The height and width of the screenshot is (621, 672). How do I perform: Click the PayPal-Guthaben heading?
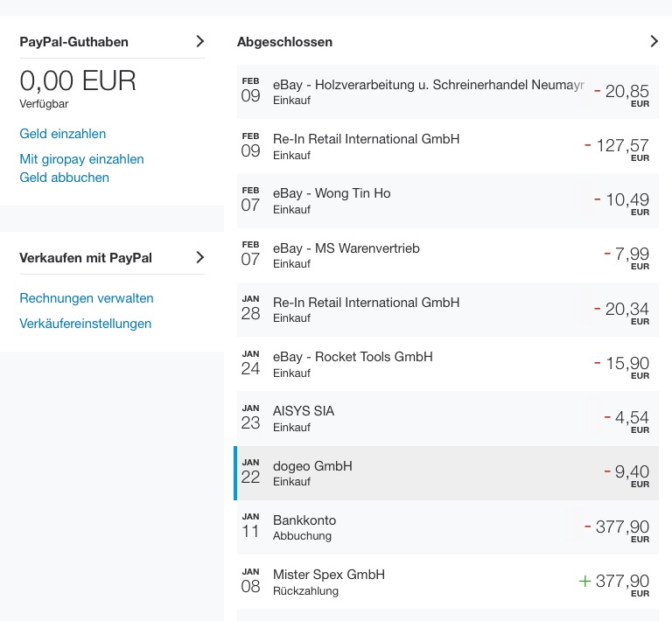coord(74,42)
